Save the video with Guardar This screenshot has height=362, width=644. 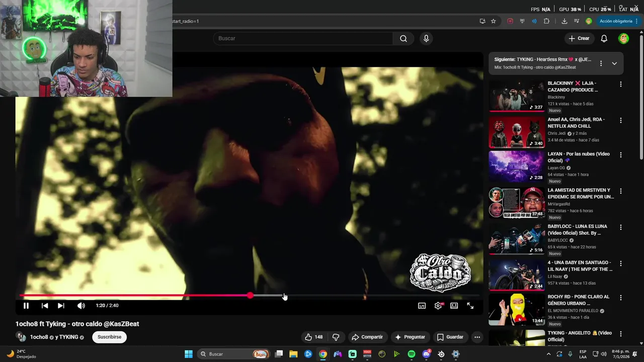click(x=450, y=337)
